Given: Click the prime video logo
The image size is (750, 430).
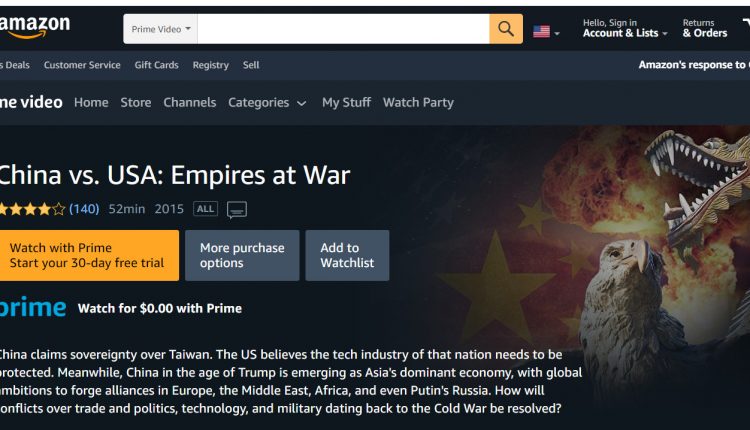Looking at the screenshot, I should tap(31, 102).
